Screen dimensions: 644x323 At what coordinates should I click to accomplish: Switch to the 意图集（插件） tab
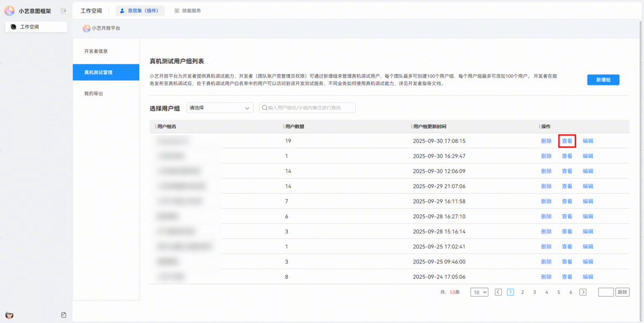tap(140, 10)
